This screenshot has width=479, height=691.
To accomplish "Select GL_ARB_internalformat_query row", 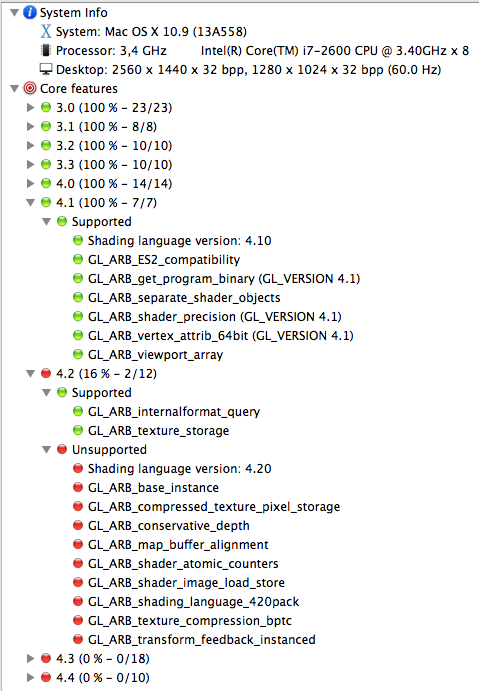I will point(174,412).
